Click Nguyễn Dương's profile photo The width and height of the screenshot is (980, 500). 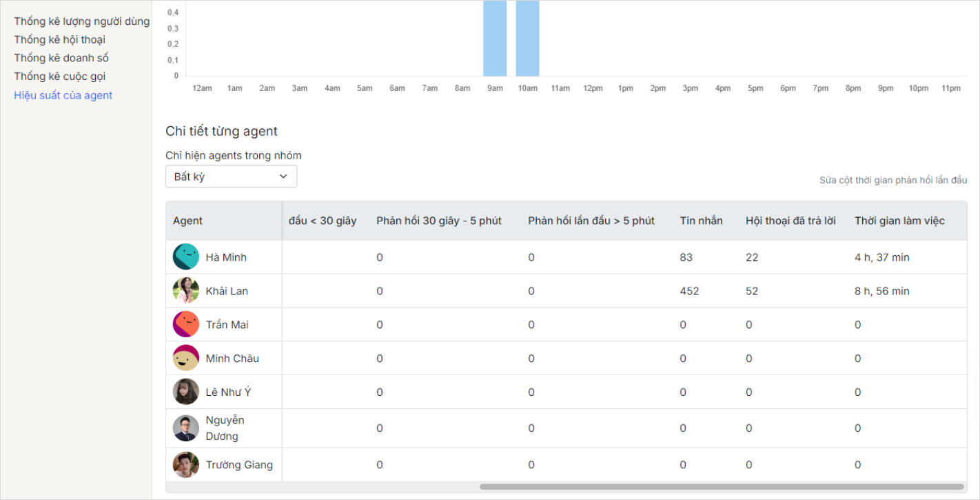click(x=186, y=428)
